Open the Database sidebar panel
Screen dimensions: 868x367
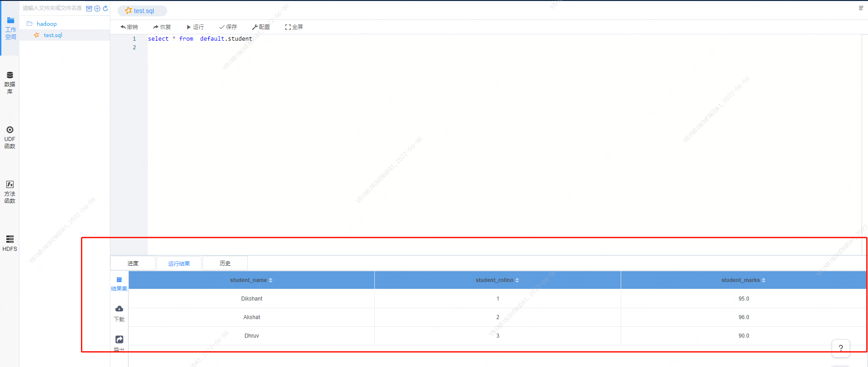9,82
